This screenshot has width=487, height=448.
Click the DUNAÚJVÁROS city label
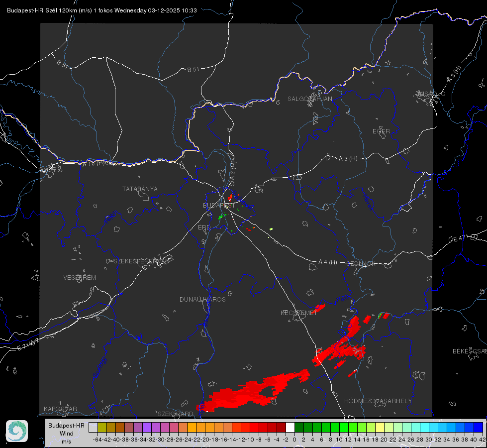(x=202, y=299)
